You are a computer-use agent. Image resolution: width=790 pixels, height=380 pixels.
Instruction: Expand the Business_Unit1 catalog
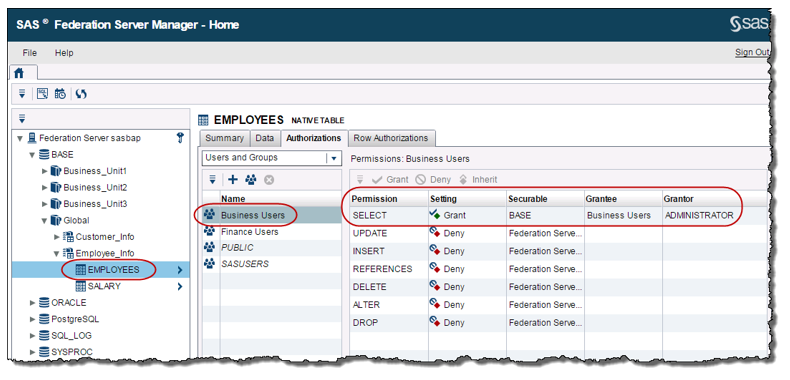click(x=44, y=171)
